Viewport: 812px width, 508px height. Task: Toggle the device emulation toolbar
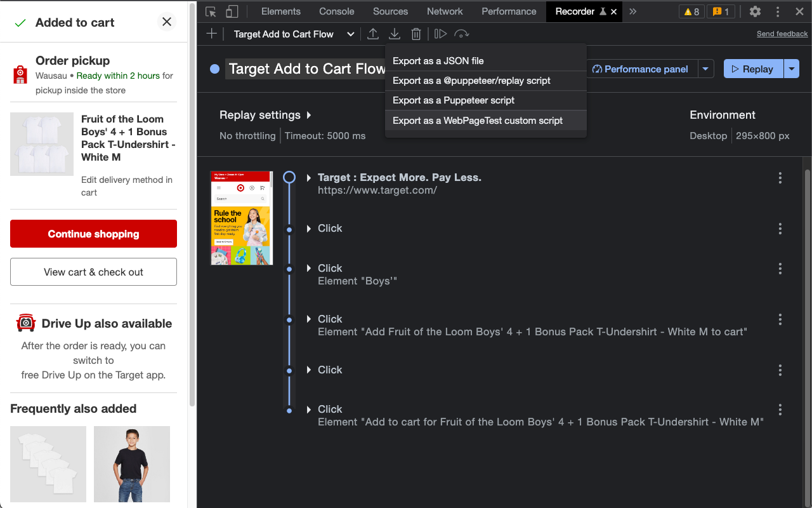[x=231, y=11]
